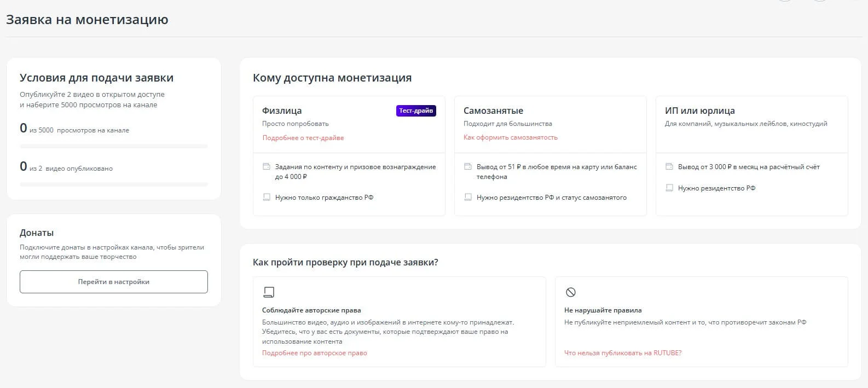Click book icon in the 'ИП или юрлица' card

(x=669, y=188)
